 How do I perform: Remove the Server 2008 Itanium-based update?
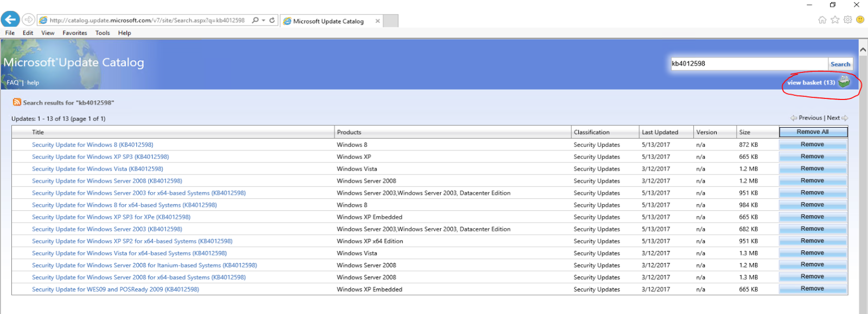click(813, 265)
